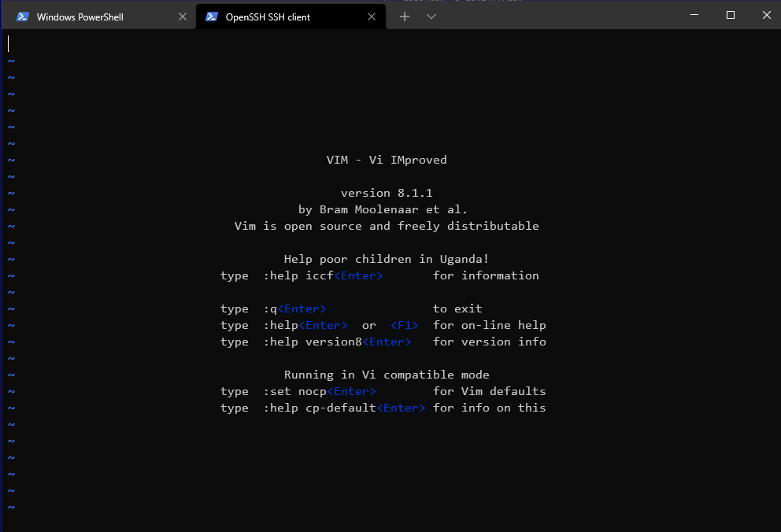The height and width of the screenshot is (532, 781).
Task: Close the terminal window
Action: (x=767, y=15)
